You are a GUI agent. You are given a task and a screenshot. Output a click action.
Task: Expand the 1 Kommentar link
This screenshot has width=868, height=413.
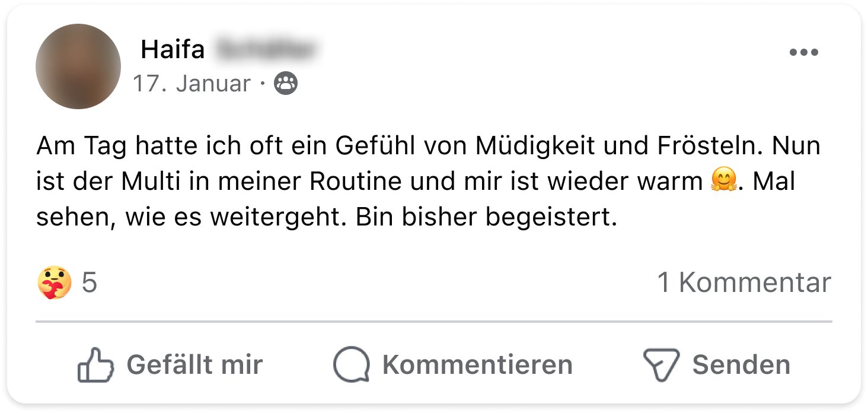[744, 282]
